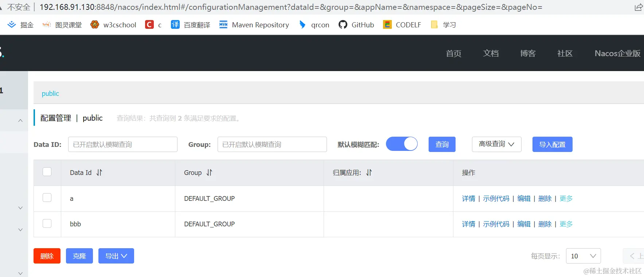
Task: Check the checkbox for config a
Action: coord(47,198)
